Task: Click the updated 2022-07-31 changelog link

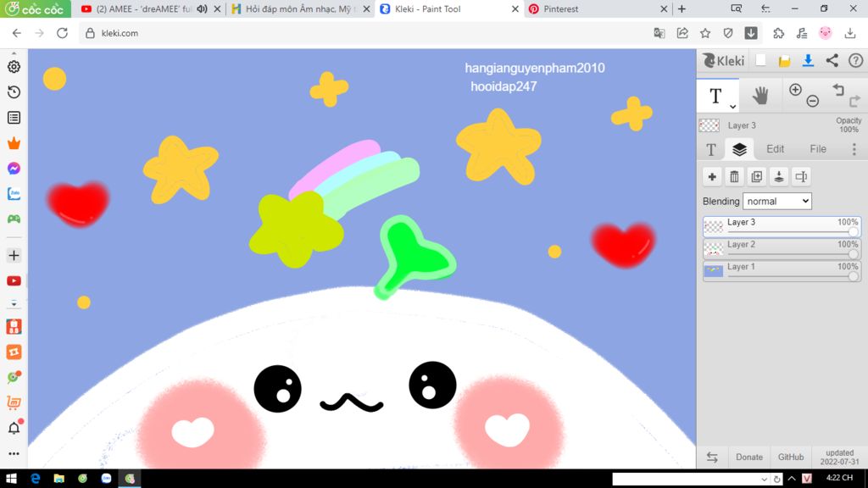Action: pos(840,457)
